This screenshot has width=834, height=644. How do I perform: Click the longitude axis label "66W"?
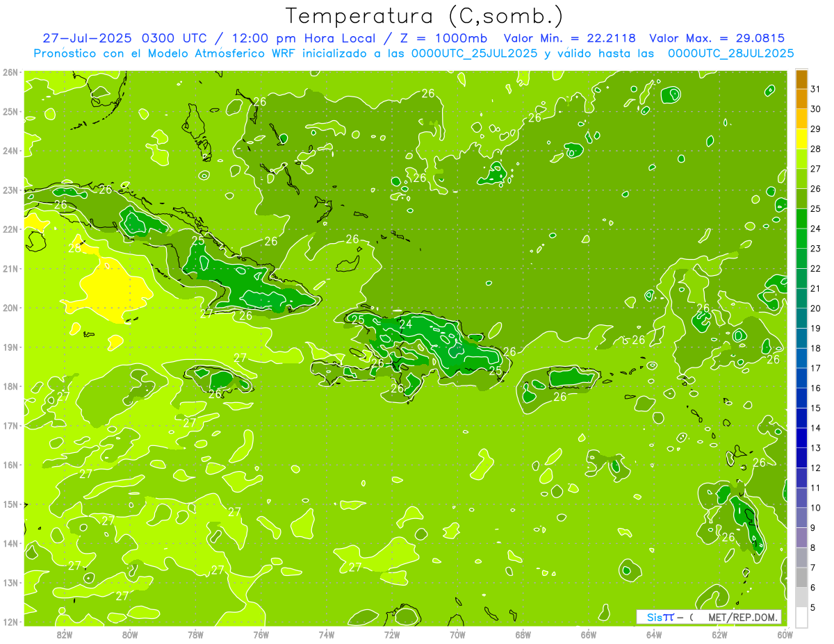click(x=589, y=634)
